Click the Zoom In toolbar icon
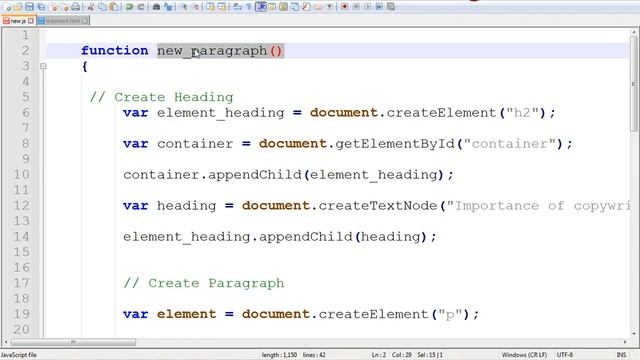The image size is (640, 360). click(184, 7)
